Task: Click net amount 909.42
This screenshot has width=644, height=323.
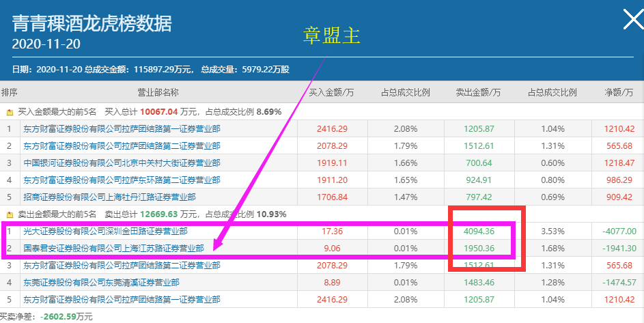Action: 619,197
